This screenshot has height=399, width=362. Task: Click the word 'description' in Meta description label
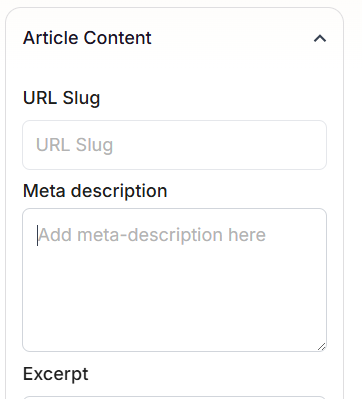click(119, 192)
